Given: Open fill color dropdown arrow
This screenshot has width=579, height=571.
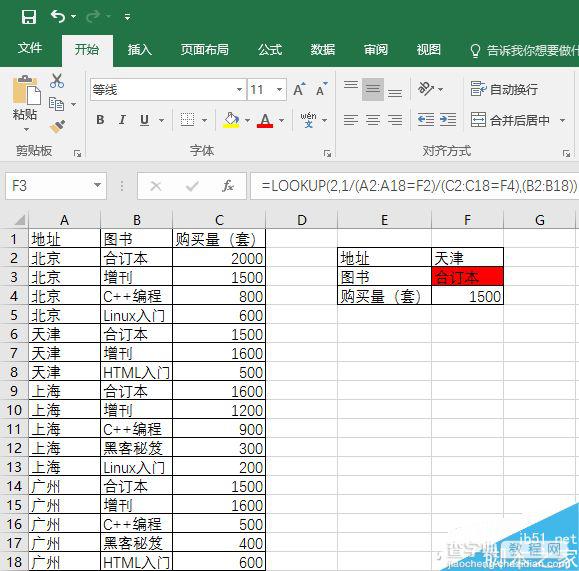Looking at the screenshot, I should click(247, 120).
